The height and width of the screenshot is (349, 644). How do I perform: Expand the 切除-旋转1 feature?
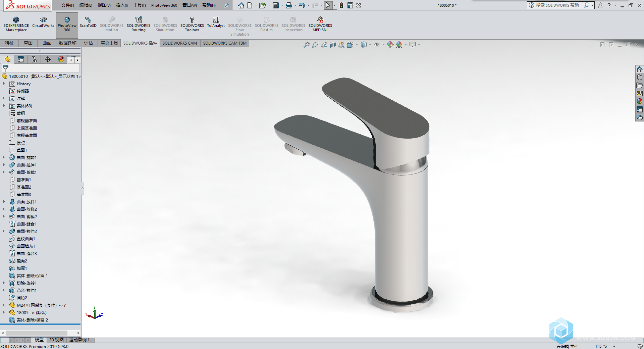[4, 283]
